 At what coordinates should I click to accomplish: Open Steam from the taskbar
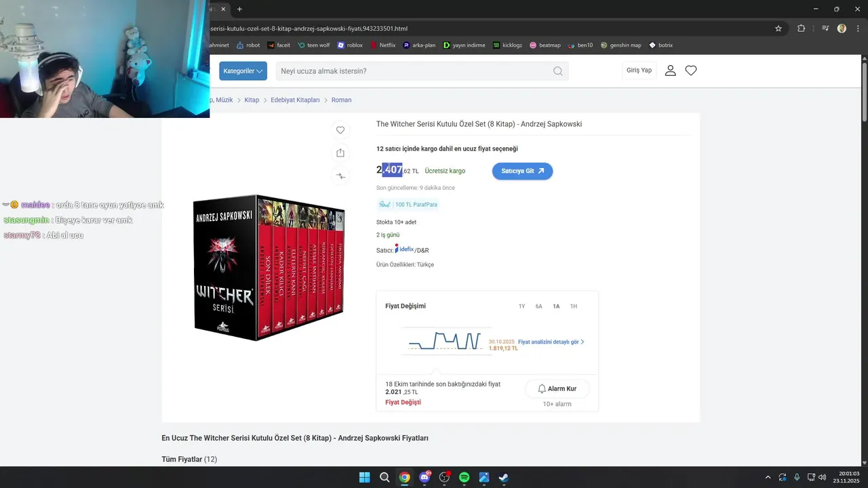tap(504, 477)
